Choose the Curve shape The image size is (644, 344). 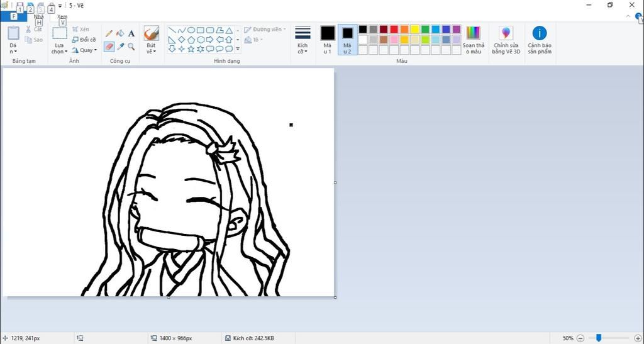point(182,30)
